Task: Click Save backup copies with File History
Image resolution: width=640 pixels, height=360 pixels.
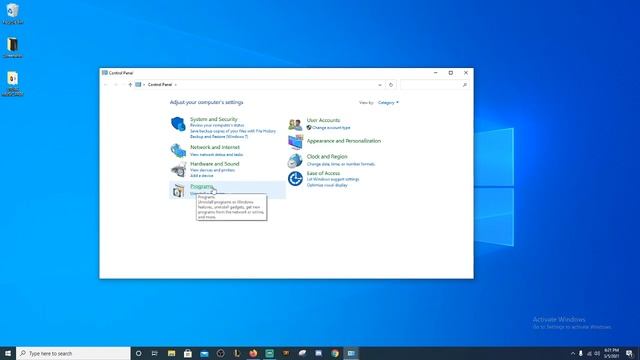Action: pyautogui.click(x=233, y=131)
